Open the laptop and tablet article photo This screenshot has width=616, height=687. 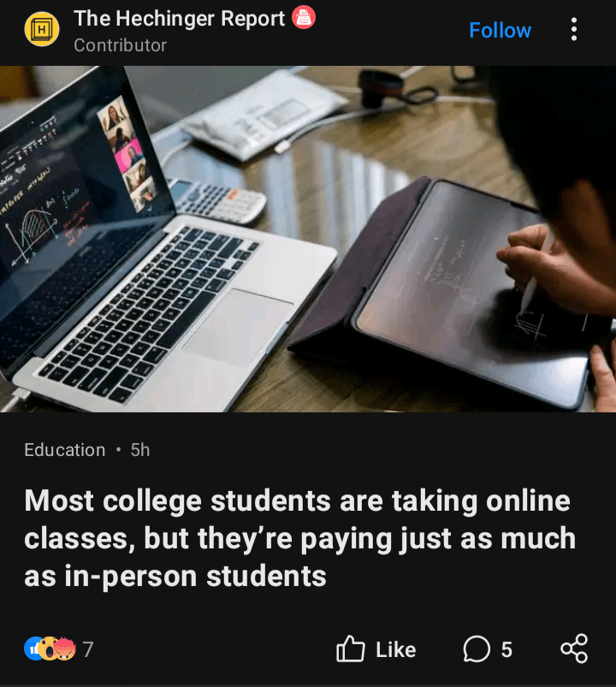tap(308, 239)
